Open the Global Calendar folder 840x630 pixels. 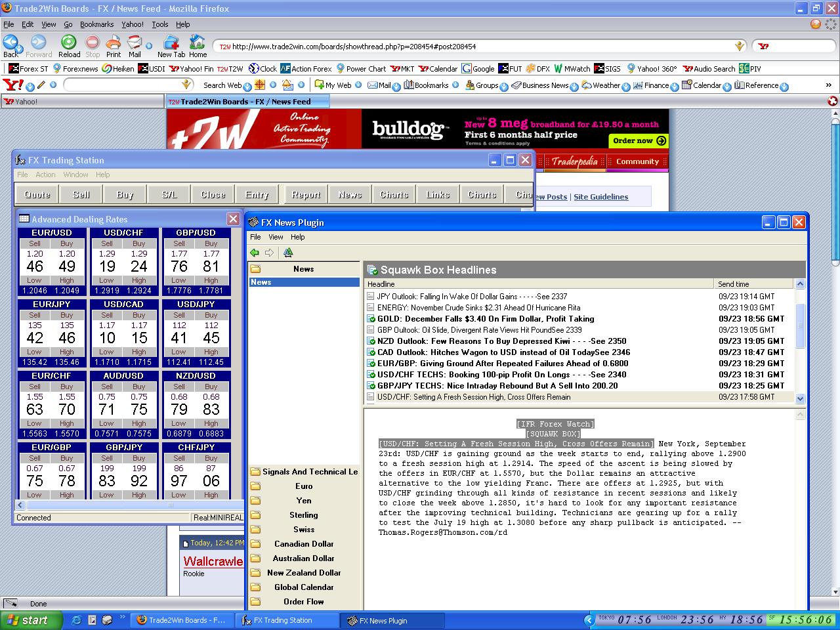(x=304, y=587)
